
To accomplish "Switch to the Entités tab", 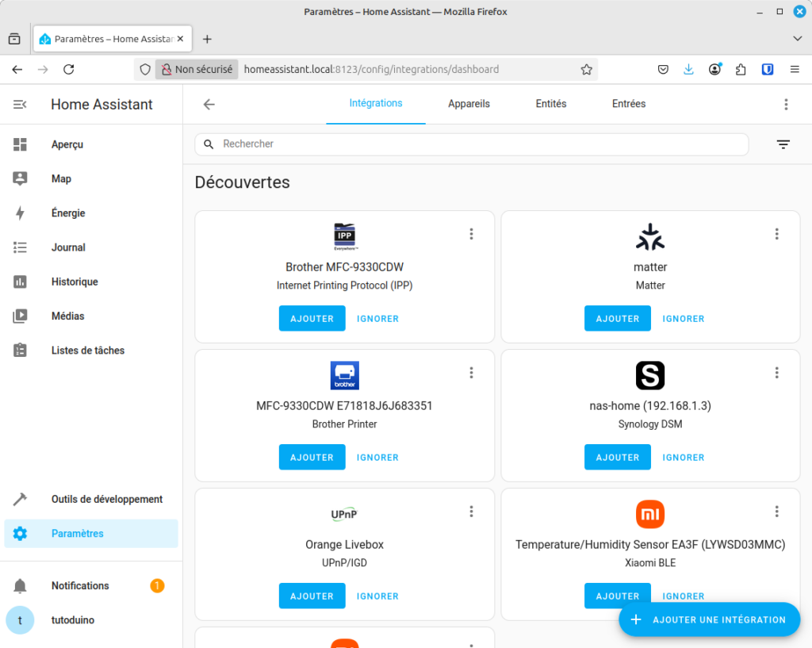I will tap(551, 104).
